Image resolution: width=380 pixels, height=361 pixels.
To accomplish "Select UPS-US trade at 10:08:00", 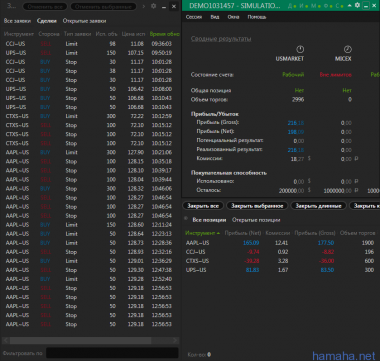I will point(90,89).
